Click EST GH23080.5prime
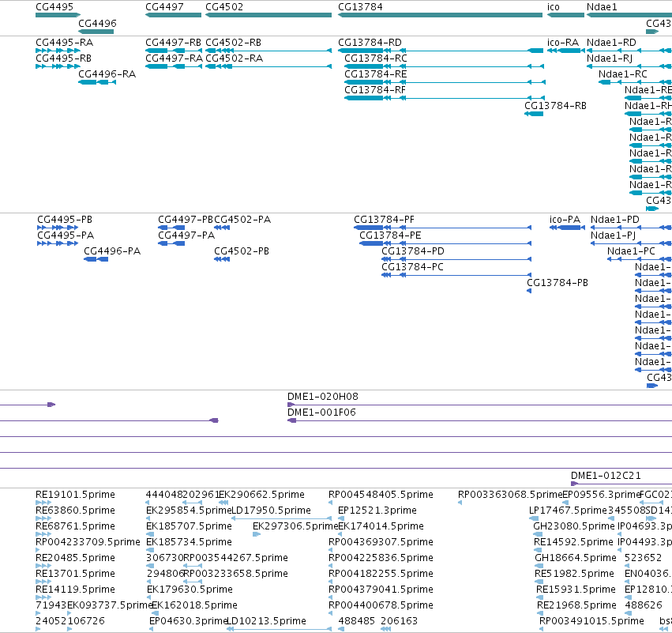Image resolution: width=672 pixels, height=633 pixels. pyautogui.click(x=574, y=526)
